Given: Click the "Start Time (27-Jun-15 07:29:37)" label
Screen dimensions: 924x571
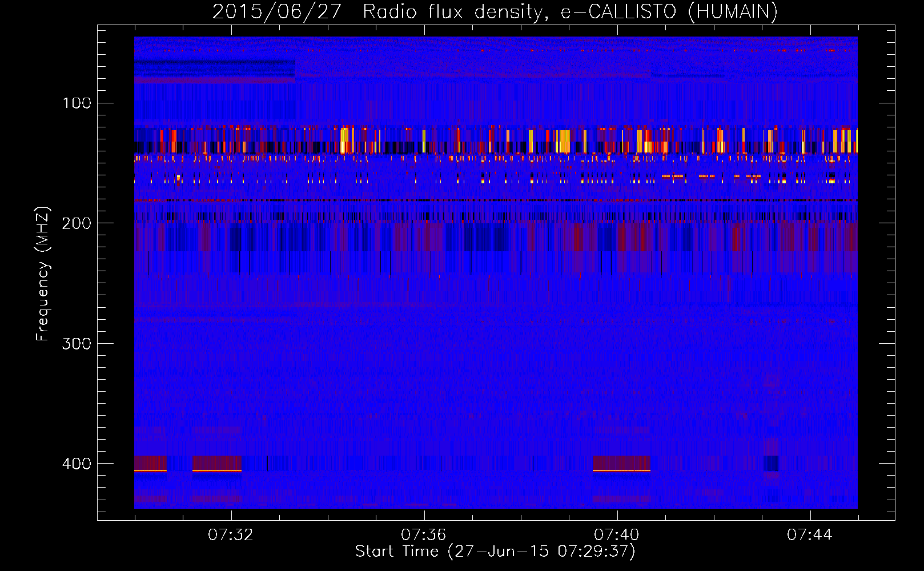Looking at the screenshot, I should [x=495, y=552].
